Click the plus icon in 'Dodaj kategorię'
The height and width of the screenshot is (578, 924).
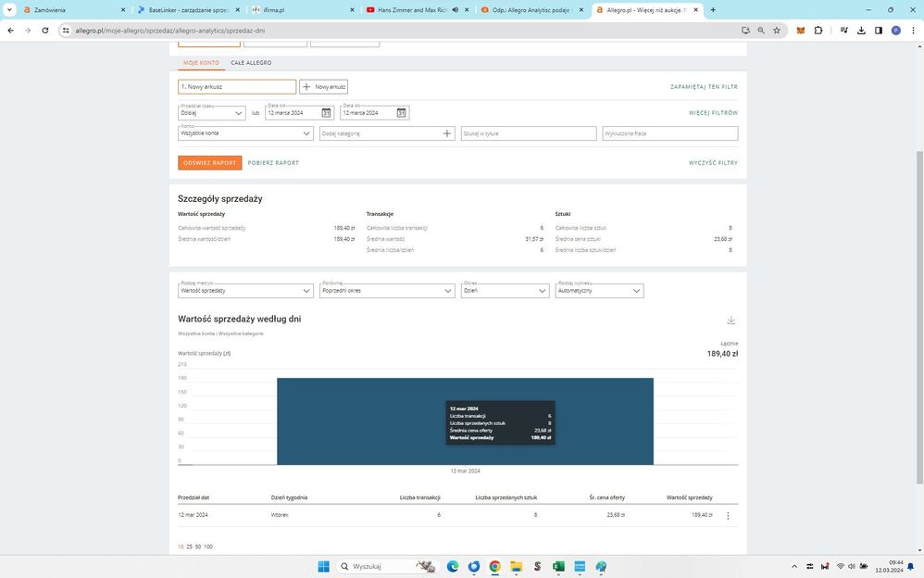(x=447, y=133)
